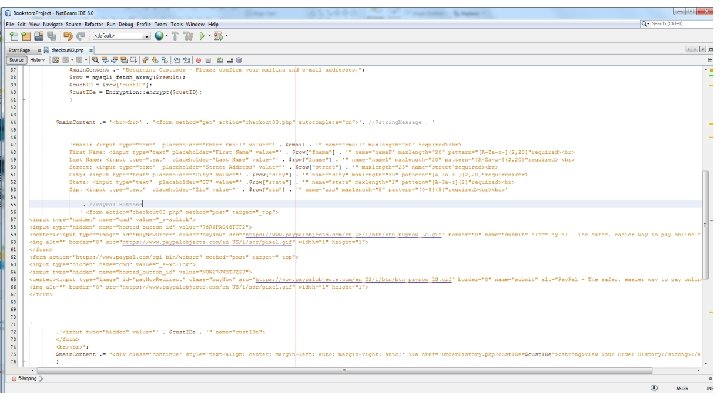Open the dropdown arrow beside Debug Project icon
720x405 pixels.
tap(226, 36)
